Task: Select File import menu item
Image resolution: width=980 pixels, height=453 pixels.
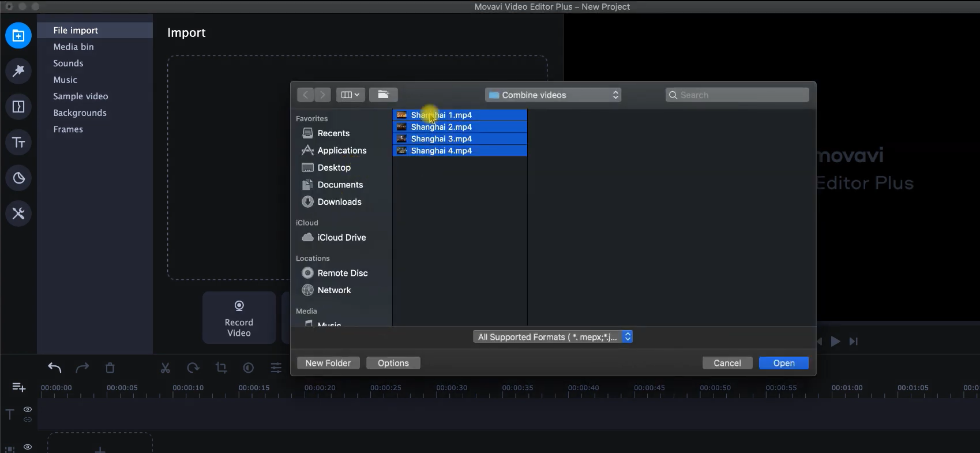Action: tap(95, 30)
